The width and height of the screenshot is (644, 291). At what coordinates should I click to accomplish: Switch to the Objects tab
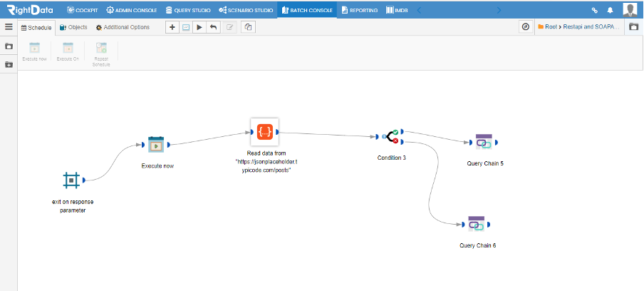73,27
